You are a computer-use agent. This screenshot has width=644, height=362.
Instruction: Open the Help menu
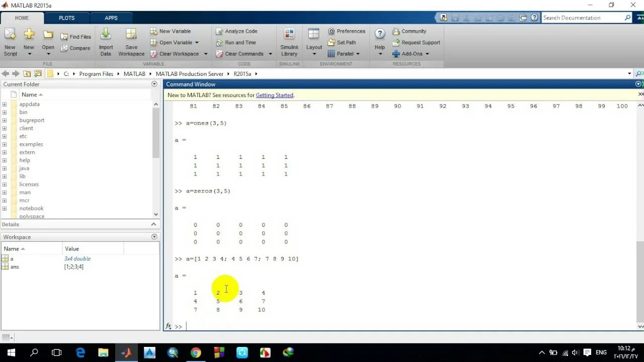pyautogui.click(x=380, y=42)
